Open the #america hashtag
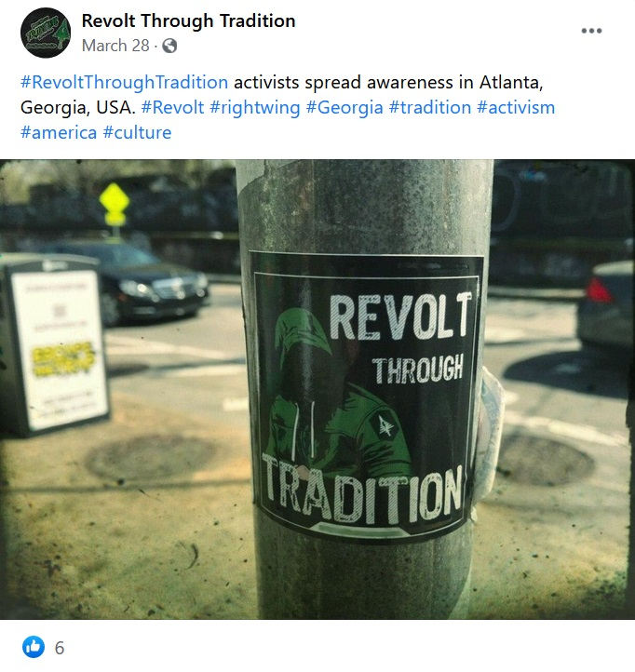The width and height of the screenshot is (635, 672). (59, 132)
